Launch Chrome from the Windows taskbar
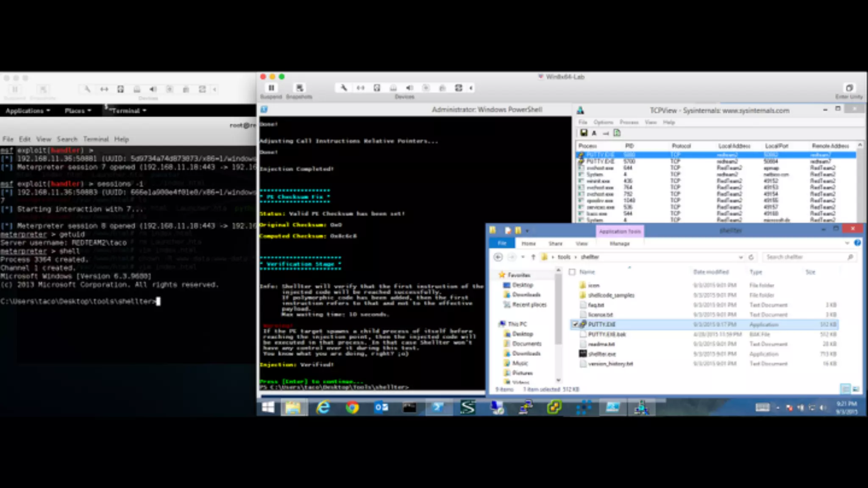 coord(352,408)
